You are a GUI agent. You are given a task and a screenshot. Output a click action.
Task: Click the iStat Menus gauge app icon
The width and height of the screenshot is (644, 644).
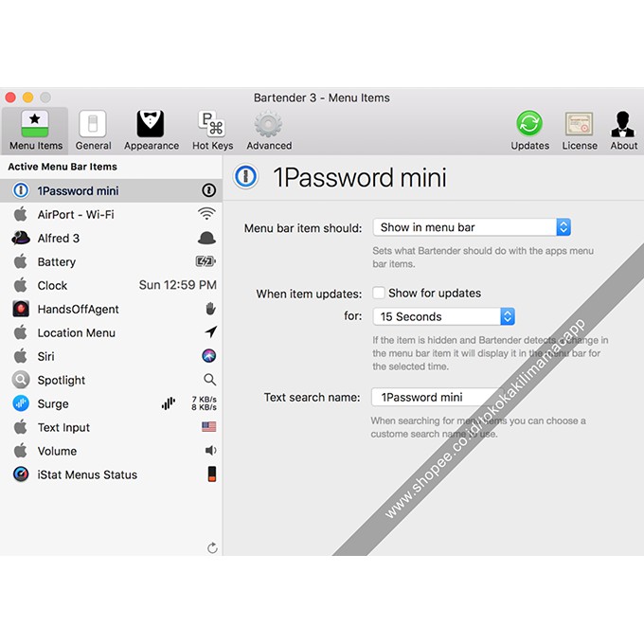tap(21, 474)
